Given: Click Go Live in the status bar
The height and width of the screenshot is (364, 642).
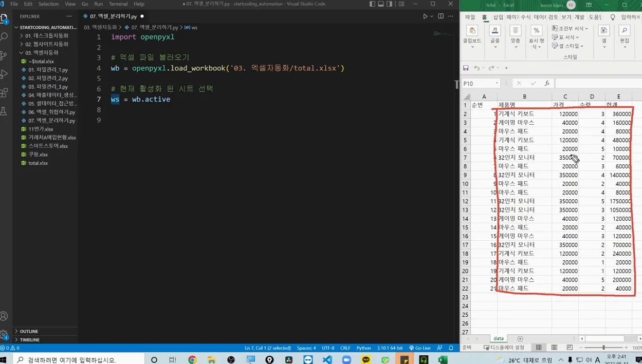Looking at the screenshot, I should tap(420, 348).
